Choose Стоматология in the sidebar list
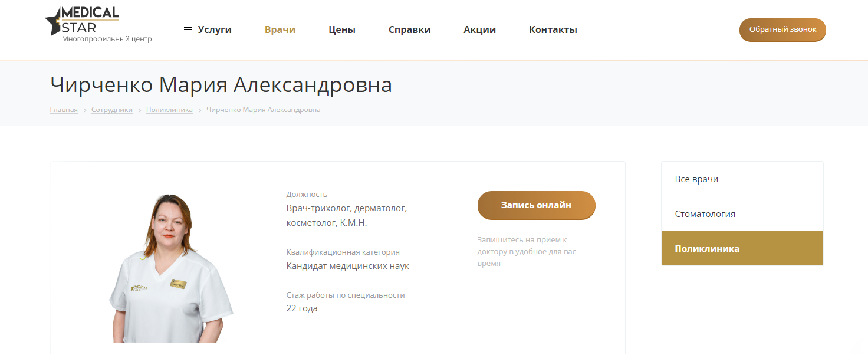The image size is (868, 355). 705,214
